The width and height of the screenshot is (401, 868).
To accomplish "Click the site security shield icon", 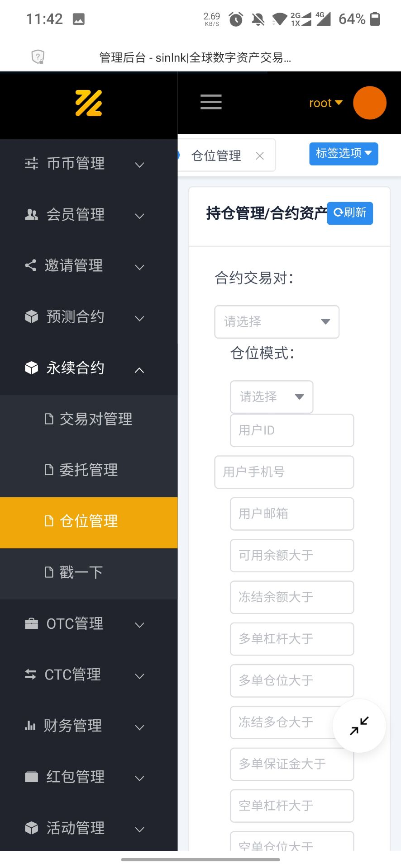I will pyautogui.click(x=38, y=57).
